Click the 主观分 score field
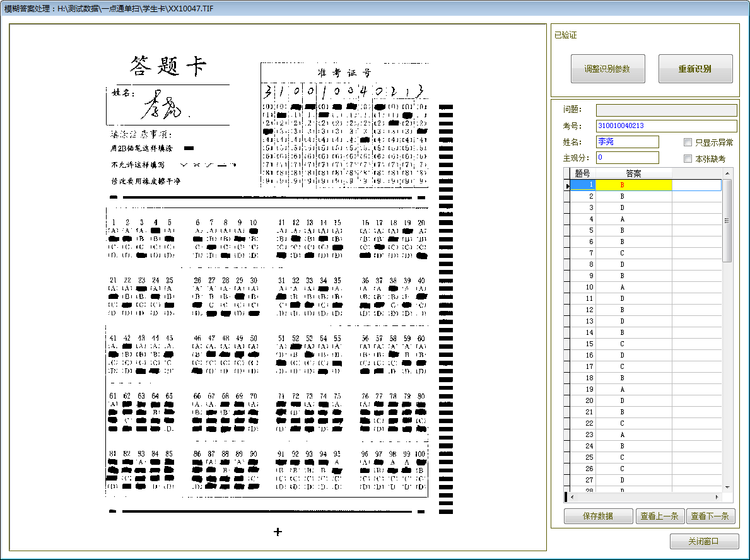The height and width of the screenshot is (560, 750). 626,157
